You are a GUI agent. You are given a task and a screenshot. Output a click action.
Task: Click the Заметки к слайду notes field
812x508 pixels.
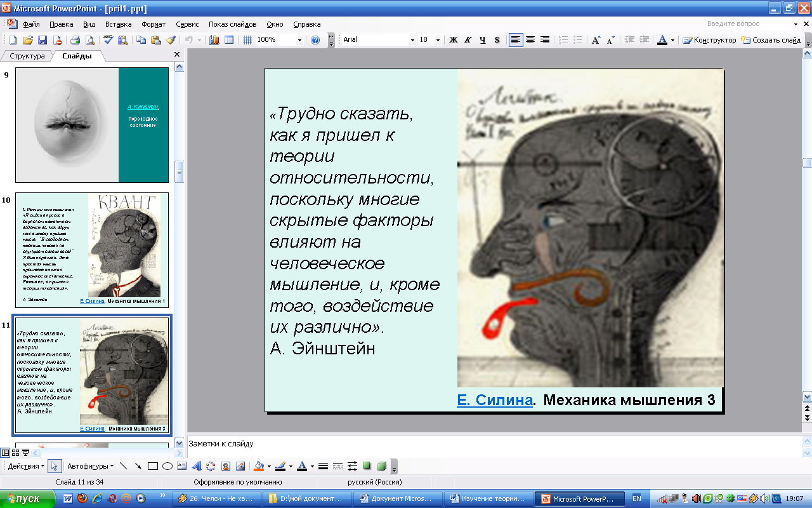point(495,447)
